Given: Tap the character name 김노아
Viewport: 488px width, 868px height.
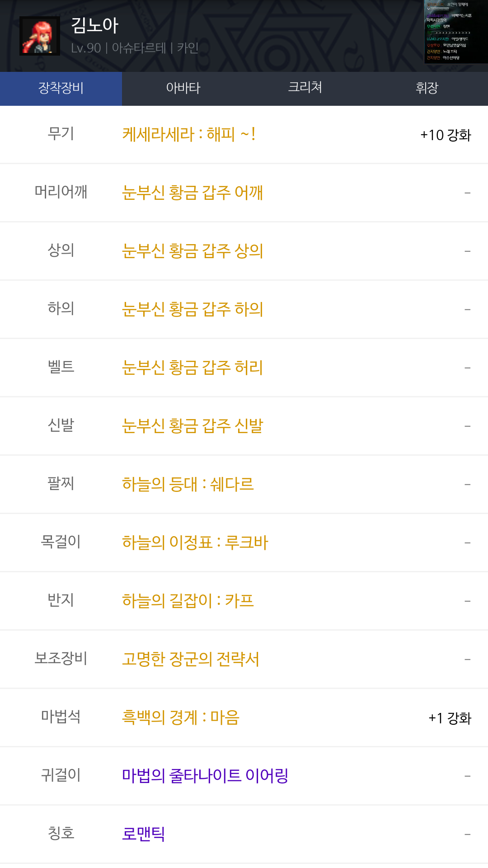Looking at the screenshot, I should [95, 25].
